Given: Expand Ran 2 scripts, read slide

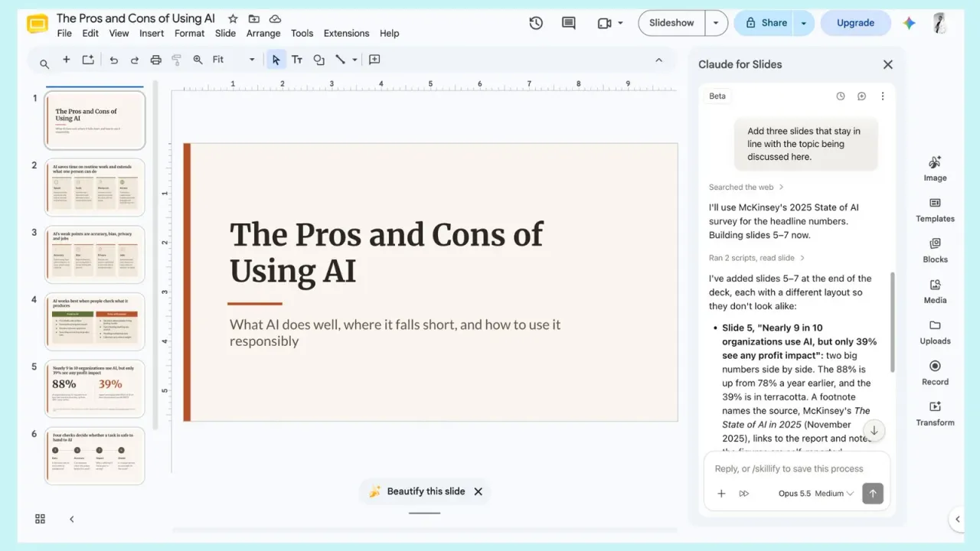Looking at the screenshot, I should [756, 258].
